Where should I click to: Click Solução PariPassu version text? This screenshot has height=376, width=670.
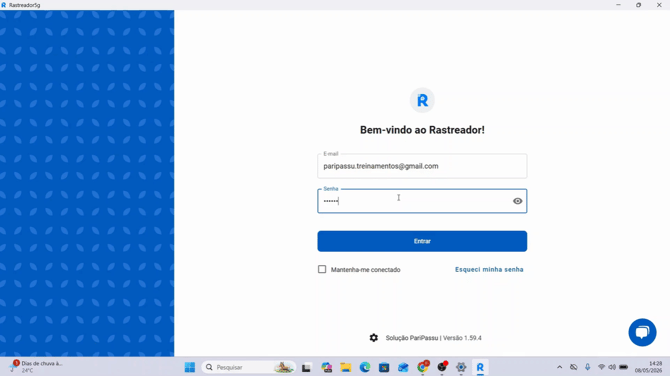click(x=433, y=338)
